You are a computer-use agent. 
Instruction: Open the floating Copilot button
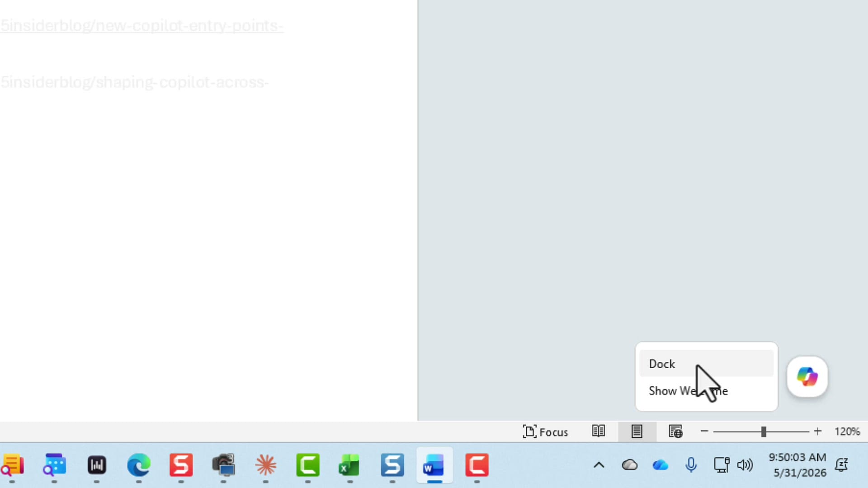click(x=807, y=376)
